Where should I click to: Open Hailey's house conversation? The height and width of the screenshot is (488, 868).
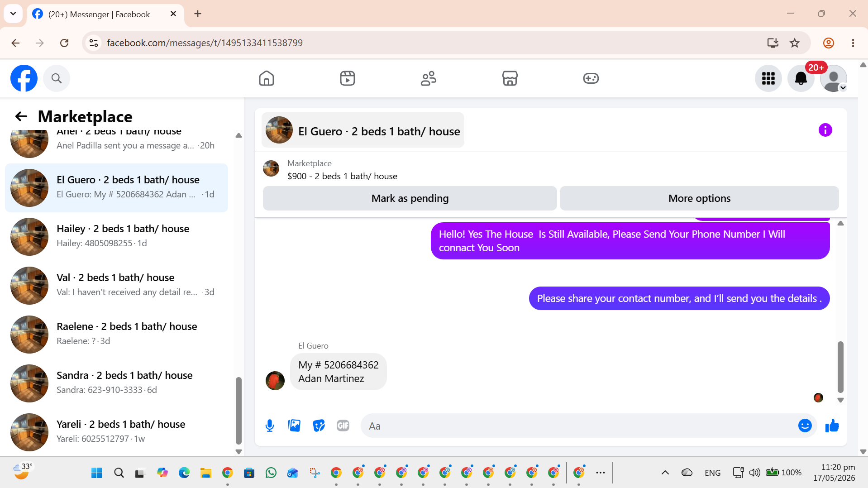116,237
